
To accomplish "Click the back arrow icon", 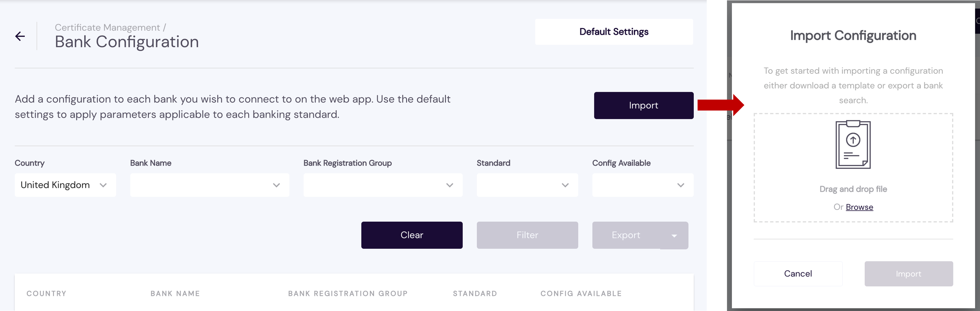I will point(20,36).
